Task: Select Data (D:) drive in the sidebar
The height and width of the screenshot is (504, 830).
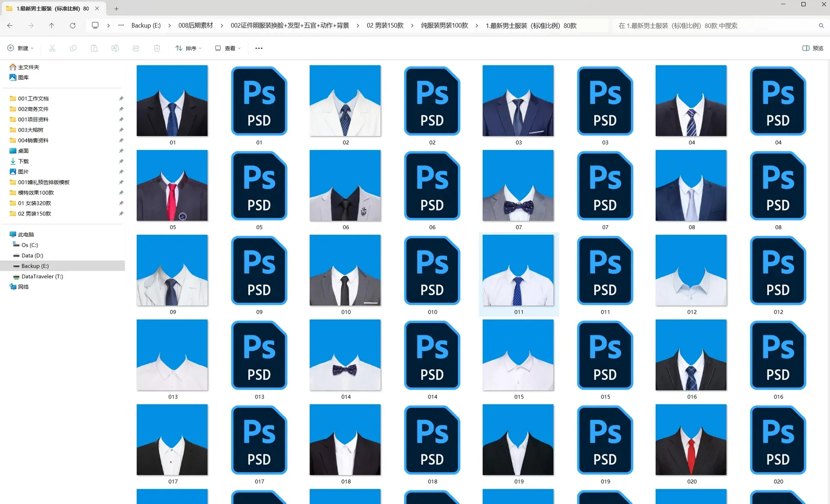Action: click(32, 255)
